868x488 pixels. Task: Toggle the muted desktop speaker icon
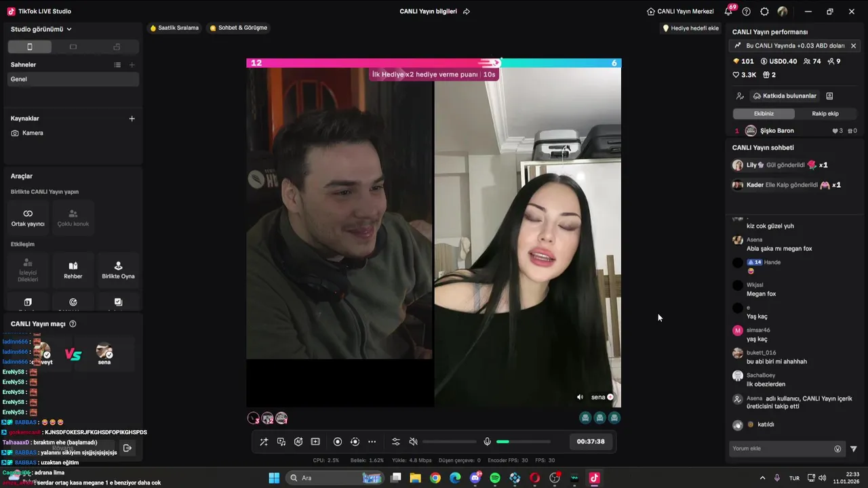[x=413, y=442]
